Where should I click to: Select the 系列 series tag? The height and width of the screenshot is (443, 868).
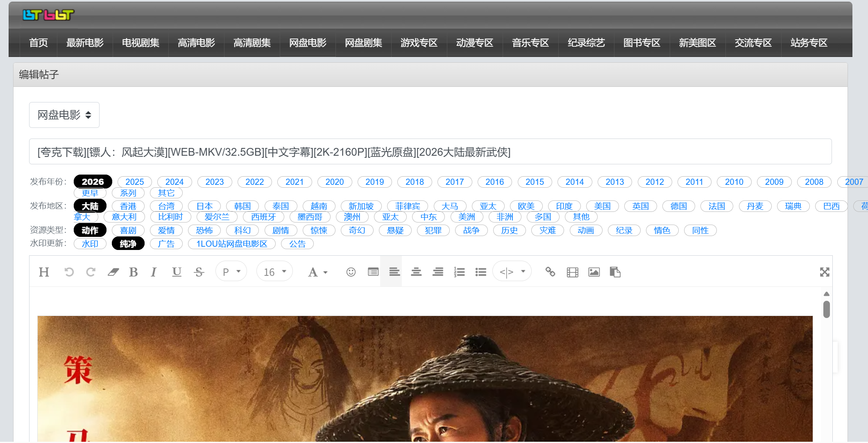128,193
